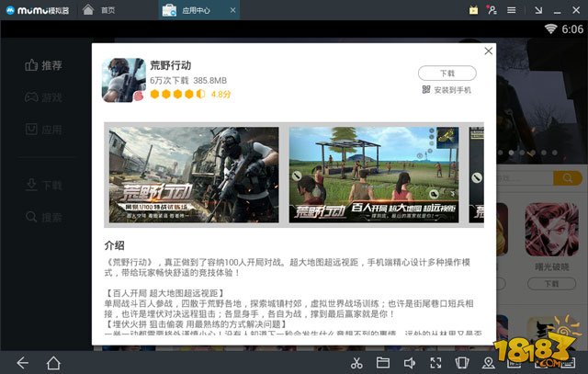Viewport: 588px width, 374px height.
Task: Close the 荒野行动 detail dialog
Action: click(488, 51)
